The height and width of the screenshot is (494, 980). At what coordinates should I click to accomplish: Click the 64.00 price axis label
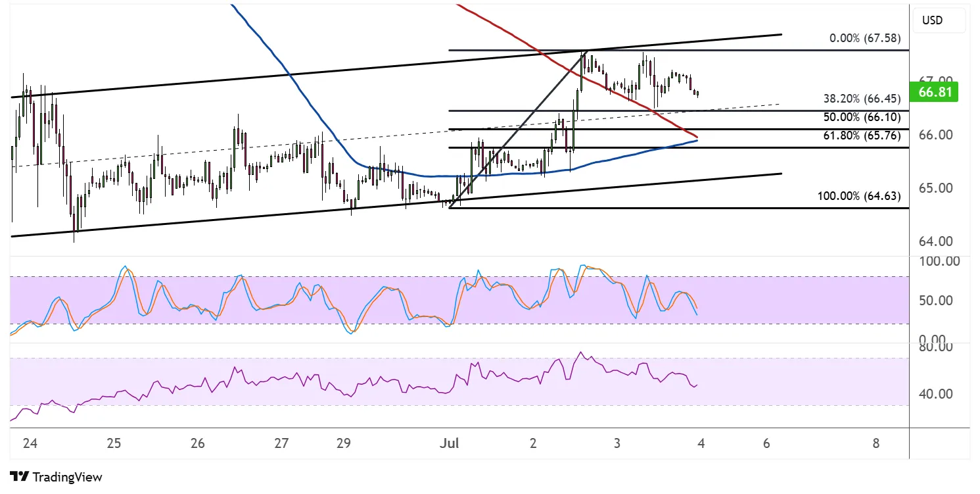click(937, 241)
